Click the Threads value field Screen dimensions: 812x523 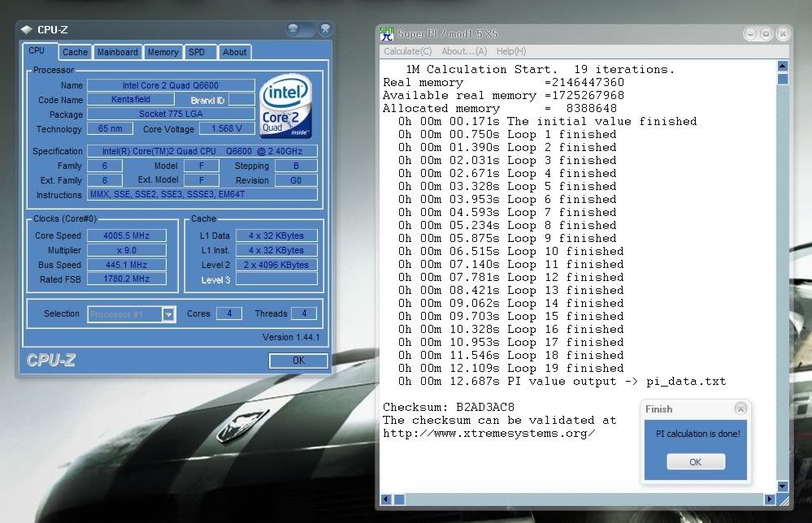[x=304, y=313]
